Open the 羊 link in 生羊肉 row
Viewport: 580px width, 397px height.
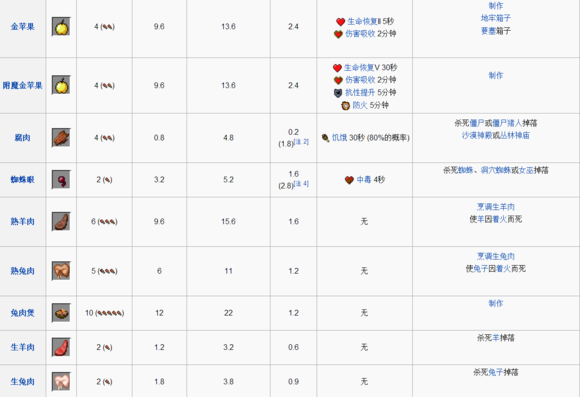click(496, 338)
